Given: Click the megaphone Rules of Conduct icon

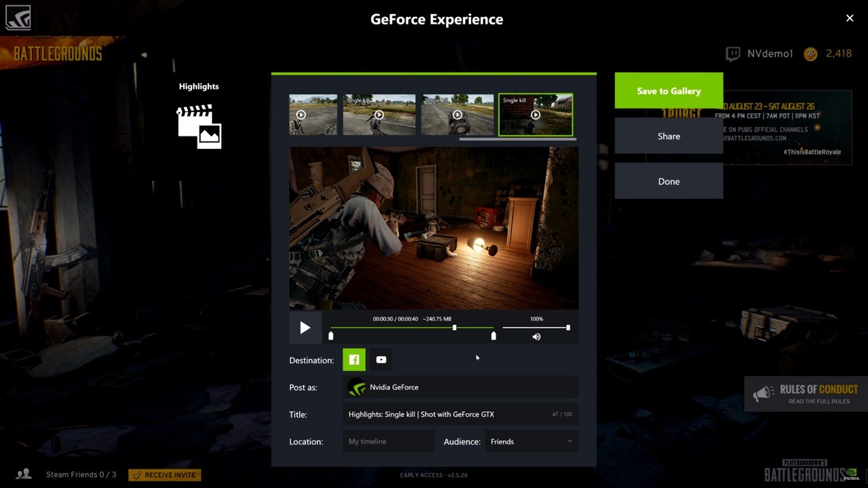Looking at the screenshot, I should (763, 394).
